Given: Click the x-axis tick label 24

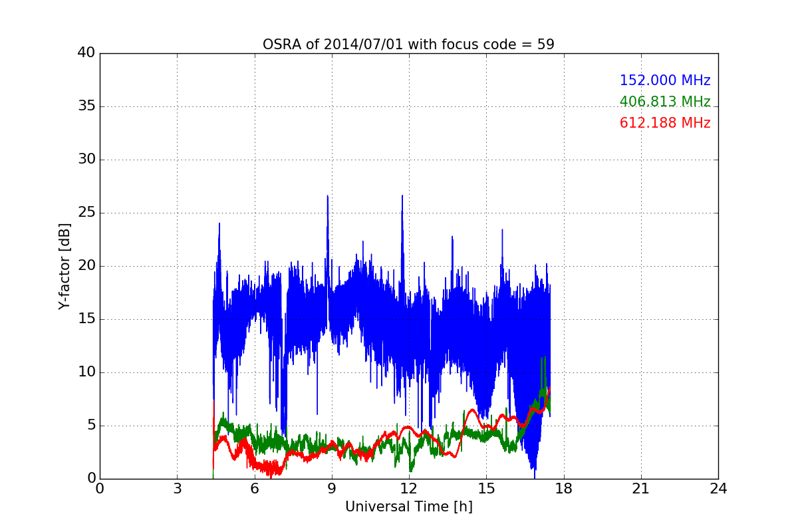Looking at the screenshot, I should [x=718, y=489].
